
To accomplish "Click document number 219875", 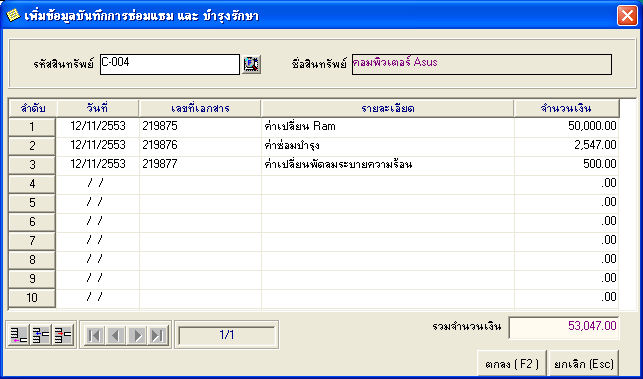I will 200,127.
